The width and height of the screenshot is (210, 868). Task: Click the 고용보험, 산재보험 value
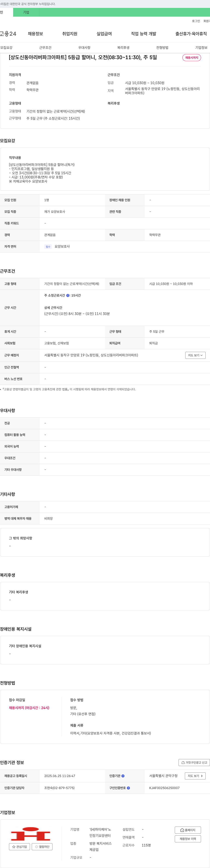coord(56,343)
